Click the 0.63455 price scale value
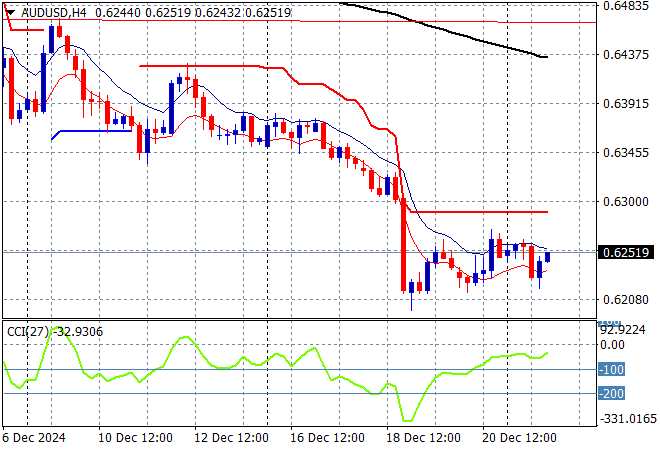This screenshot has height=450, width=660. (x=626, y=152)
